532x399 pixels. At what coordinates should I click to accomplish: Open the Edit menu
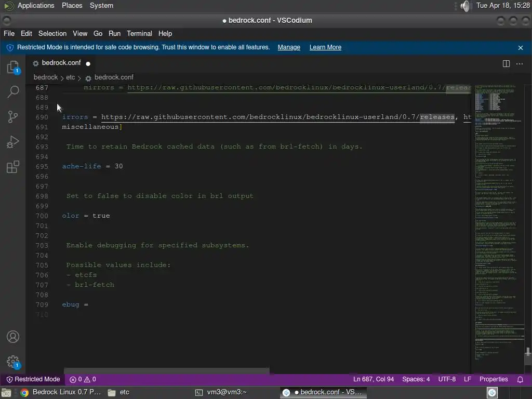click(x=26, y=34)
